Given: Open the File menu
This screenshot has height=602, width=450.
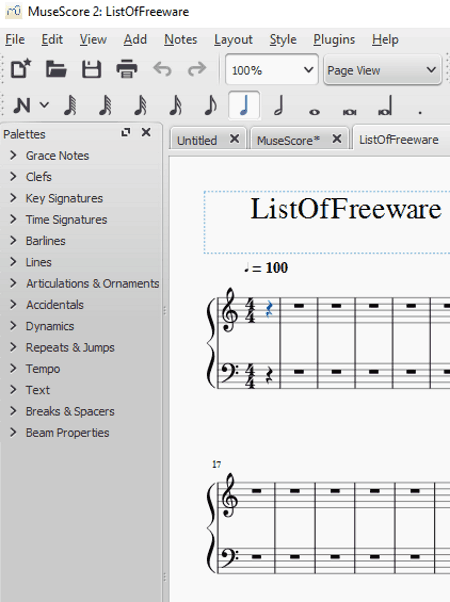Looking at the screenshot, I should click(x=15, y=40).
